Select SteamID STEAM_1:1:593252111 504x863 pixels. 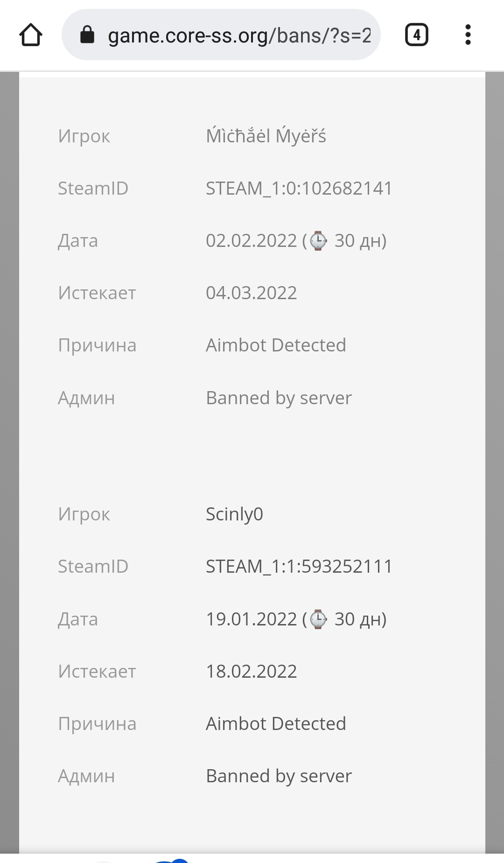click(x=299, y=567)
